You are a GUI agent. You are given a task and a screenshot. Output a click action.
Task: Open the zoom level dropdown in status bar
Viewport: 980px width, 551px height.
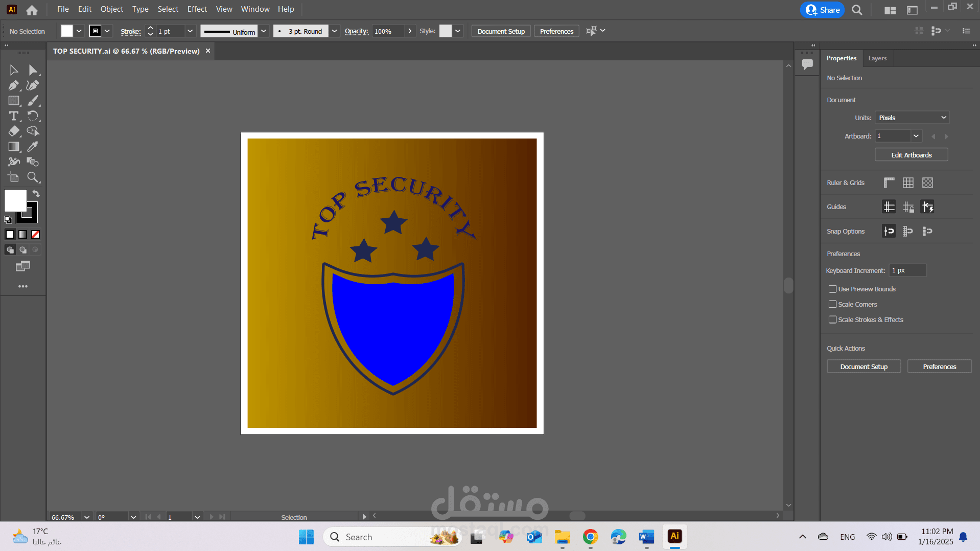87,517
